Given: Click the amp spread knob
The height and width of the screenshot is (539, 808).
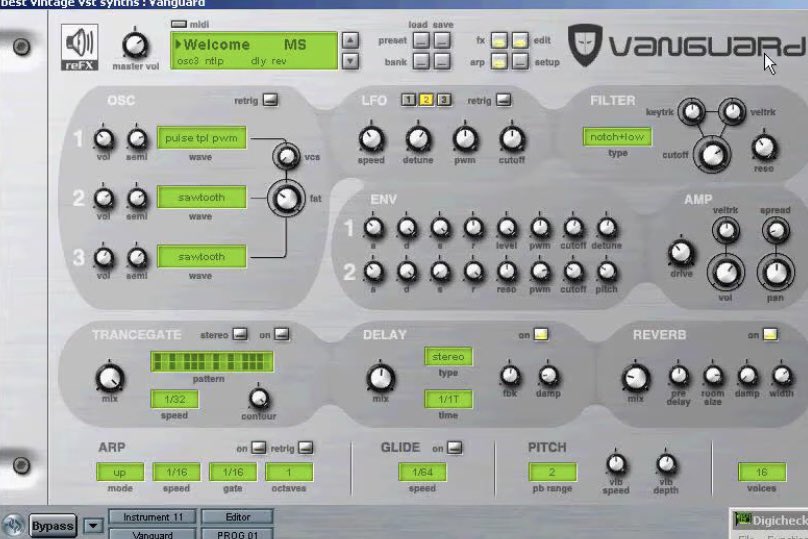Looking at the screenshot, I should (776, 231).
